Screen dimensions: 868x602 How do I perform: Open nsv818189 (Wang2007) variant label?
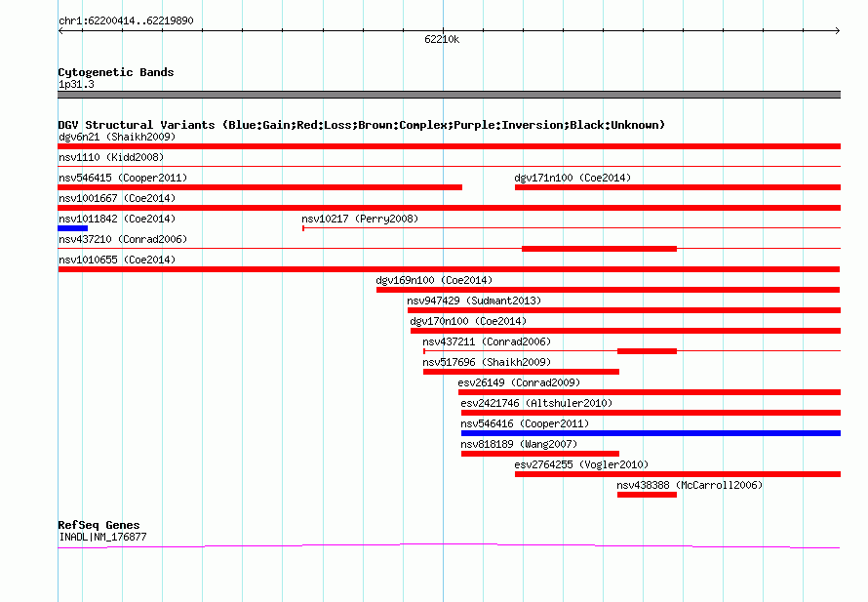click(x=519, y=444)
